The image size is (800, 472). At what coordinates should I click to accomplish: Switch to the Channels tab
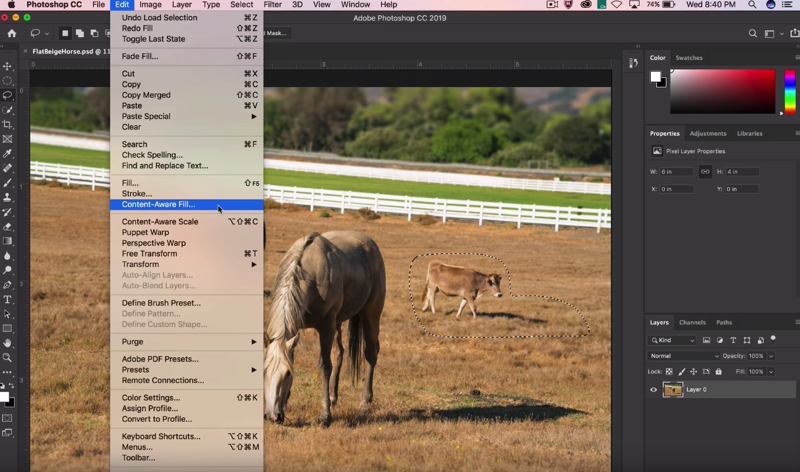[x=692, y=322]
